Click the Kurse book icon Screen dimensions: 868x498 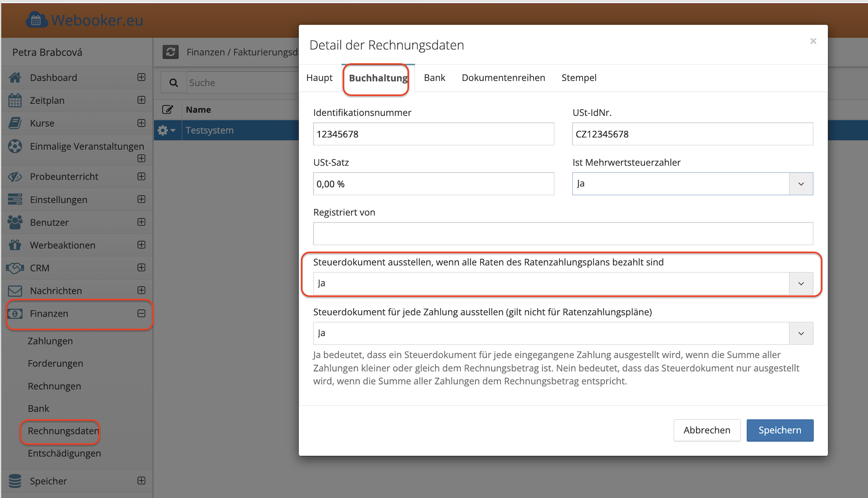(15, 123)
